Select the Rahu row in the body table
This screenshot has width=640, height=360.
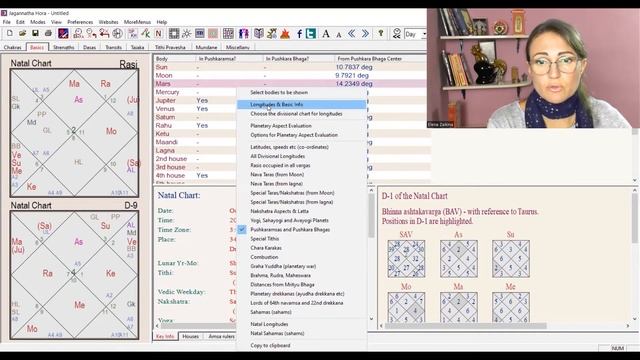(195, 125)
